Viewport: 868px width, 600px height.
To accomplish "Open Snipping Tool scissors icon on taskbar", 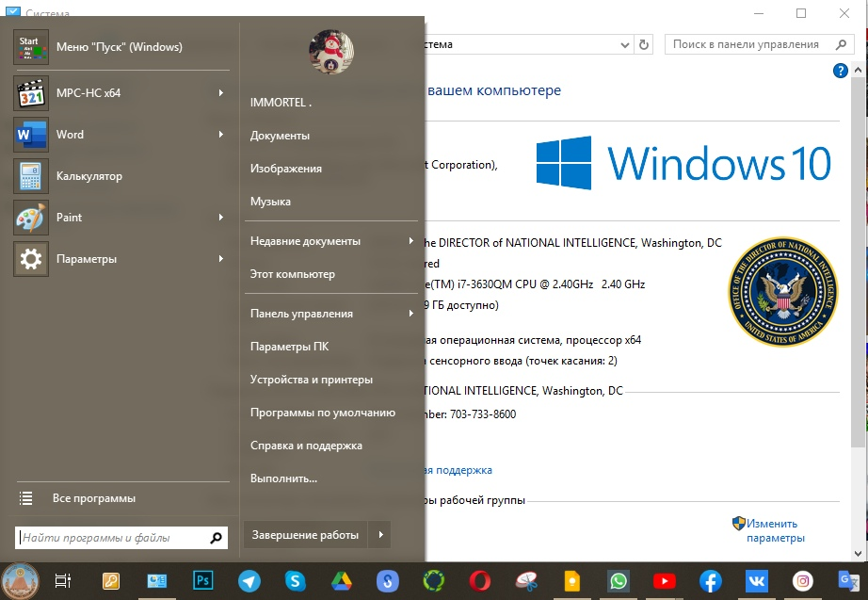I will [526, 581].
